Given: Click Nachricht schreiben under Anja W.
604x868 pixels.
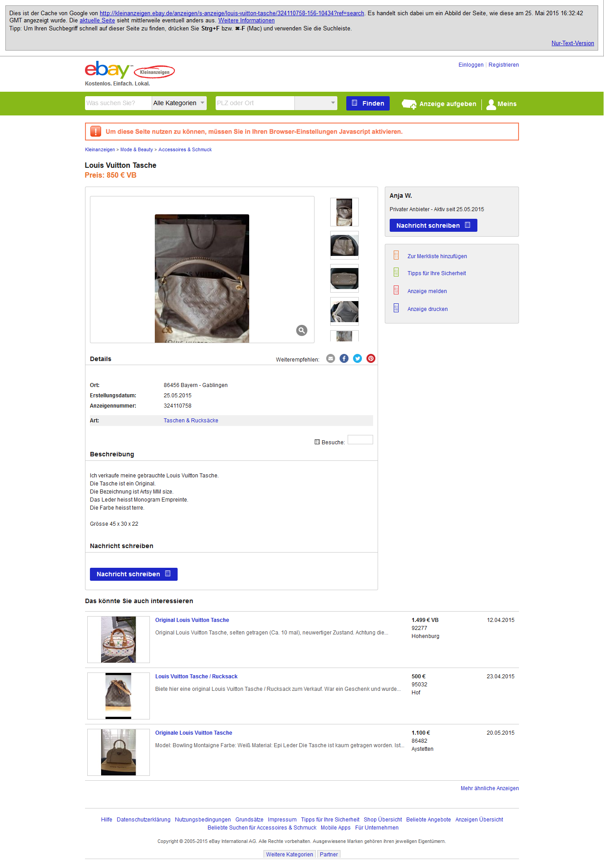Looking at the screenshot, I should [434, 226].
